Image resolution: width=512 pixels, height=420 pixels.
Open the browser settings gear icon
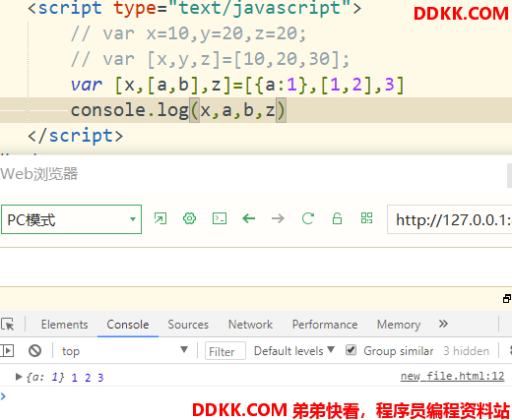(x=189, y=218)
